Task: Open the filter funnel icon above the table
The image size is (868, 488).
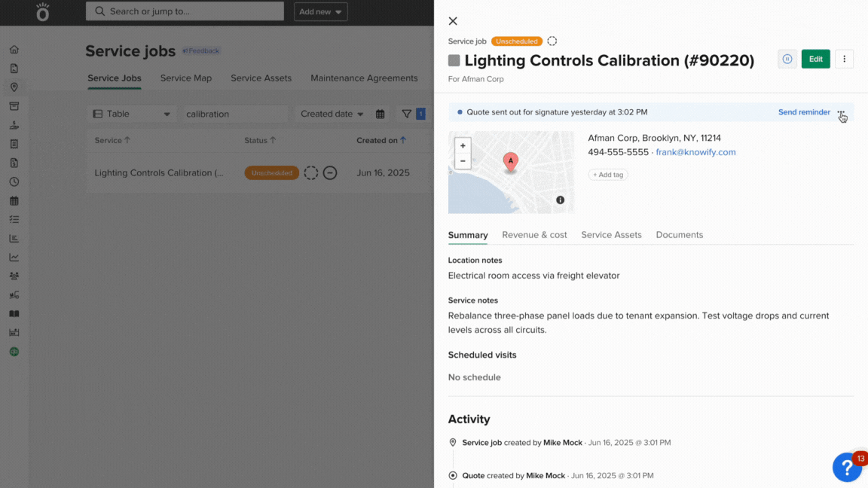Action: click(408, 114)
